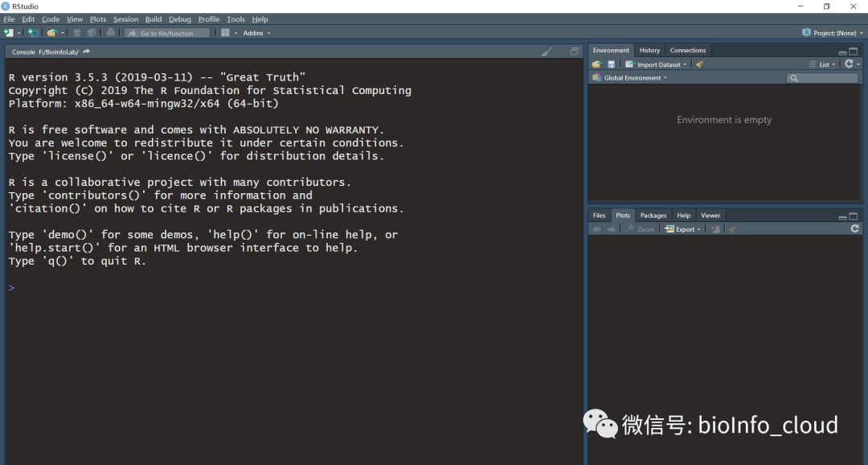
Task: Open the Session menu
Action: click(125, 19)
